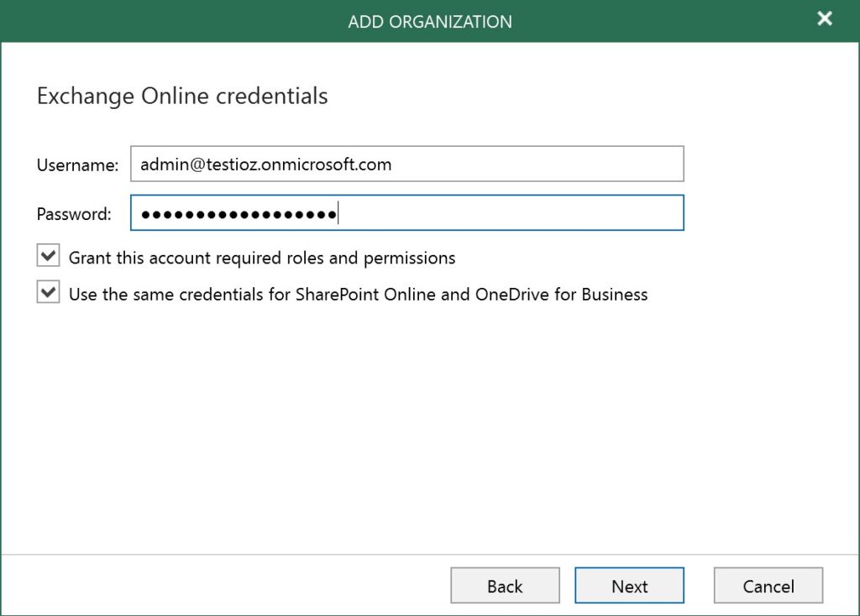Viewport: 860px width, 616px height.
Task: Go to the previous step with Back
Action: tap(505, 586)
